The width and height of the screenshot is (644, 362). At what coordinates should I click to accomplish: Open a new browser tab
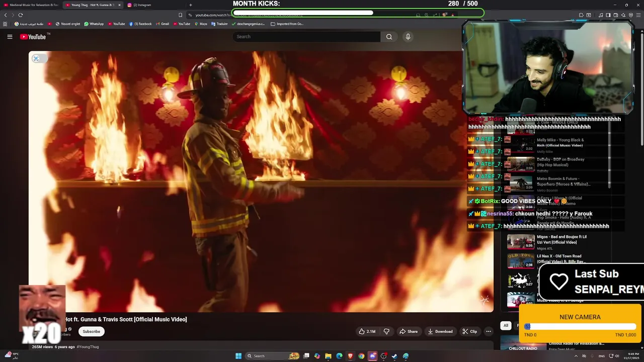point(190,5)
